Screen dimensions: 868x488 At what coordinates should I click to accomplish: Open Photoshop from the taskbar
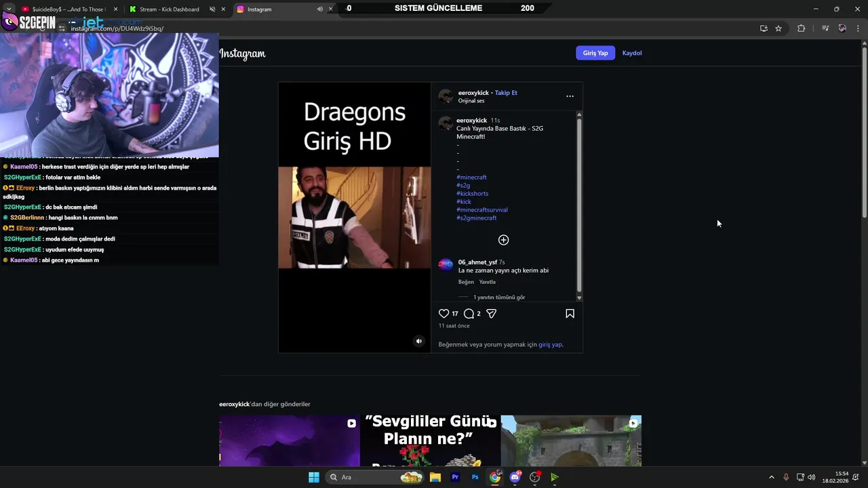tap(475, 477)
